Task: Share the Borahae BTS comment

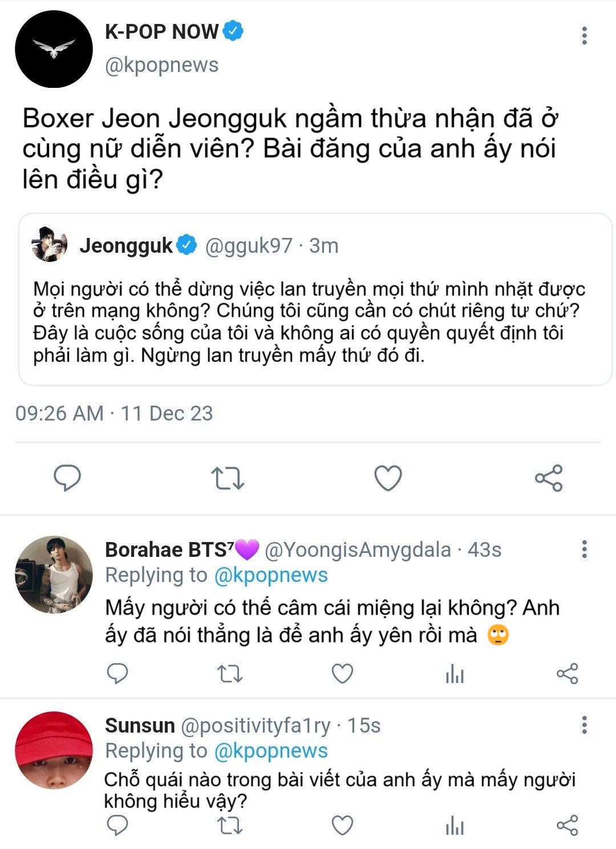Action: pos(567,674)
